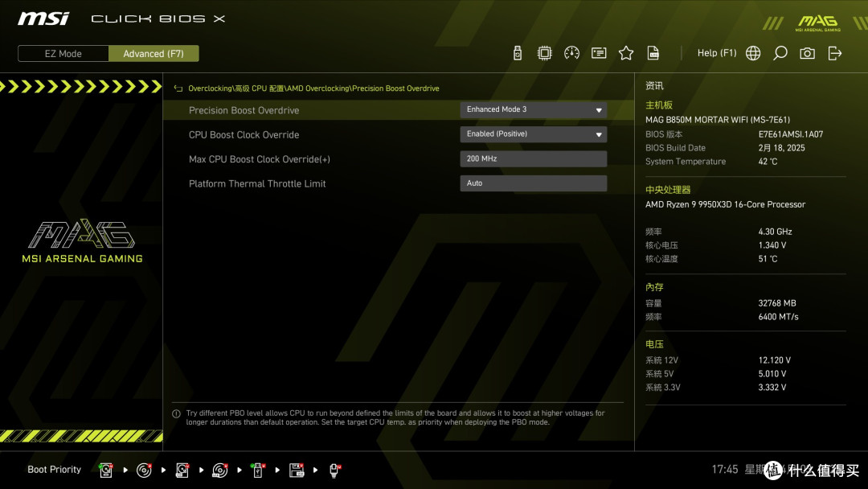Click BIOS version value E7E61AMSI.1A07
Screen dimensions: 868x489
click(x=791, y=134)
